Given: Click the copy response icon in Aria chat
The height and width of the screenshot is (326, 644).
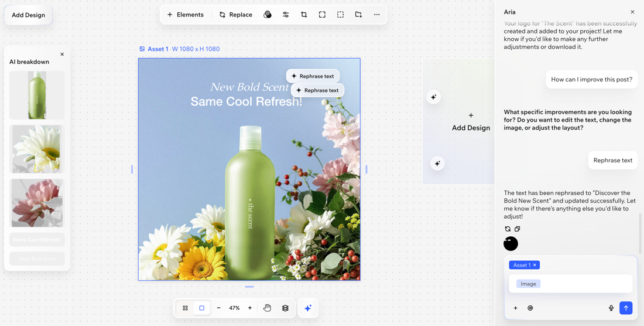Looking at the screenshot, I should click(x=517, y=229).
